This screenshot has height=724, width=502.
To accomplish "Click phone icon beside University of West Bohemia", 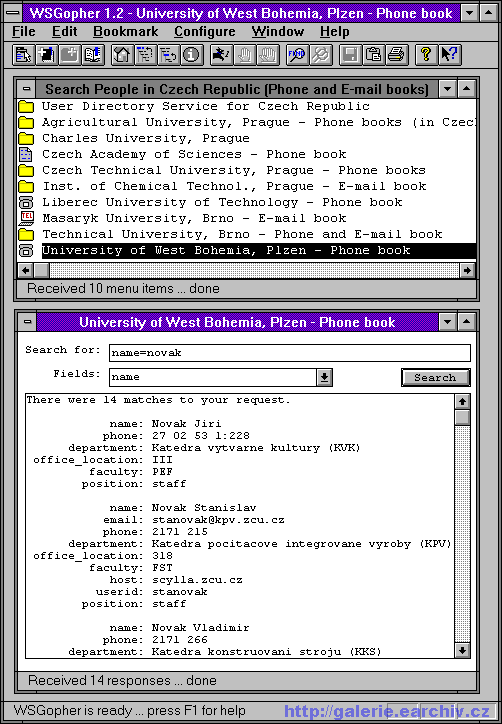I will (x=26, y=251).
